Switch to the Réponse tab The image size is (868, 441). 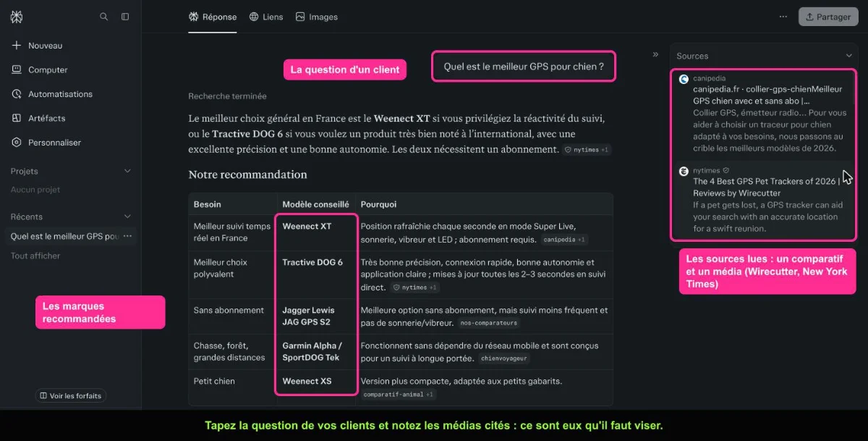(213, 17)
